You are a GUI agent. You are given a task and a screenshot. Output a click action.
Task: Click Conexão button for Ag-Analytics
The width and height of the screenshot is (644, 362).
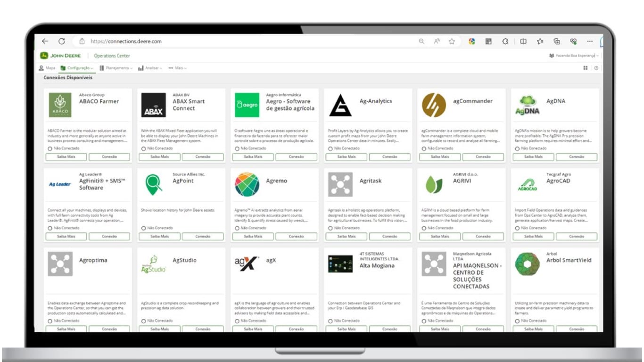click(x=389, y=156)
